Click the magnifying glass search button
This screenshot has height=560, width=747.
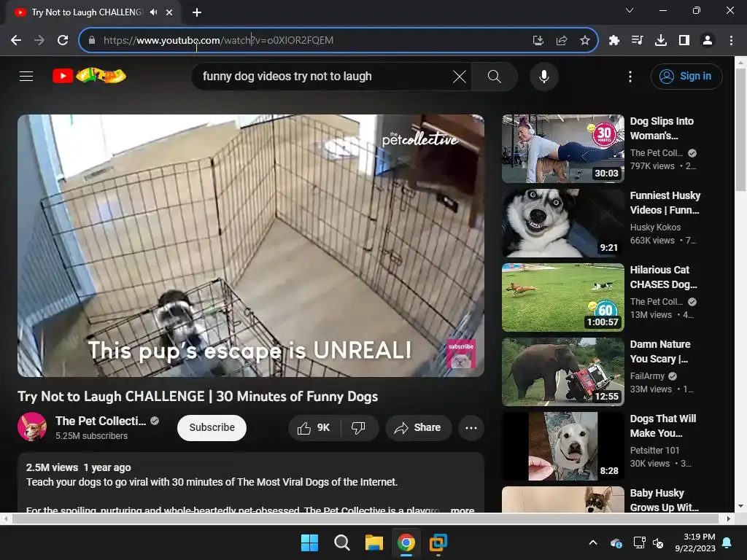coord(494,76)
